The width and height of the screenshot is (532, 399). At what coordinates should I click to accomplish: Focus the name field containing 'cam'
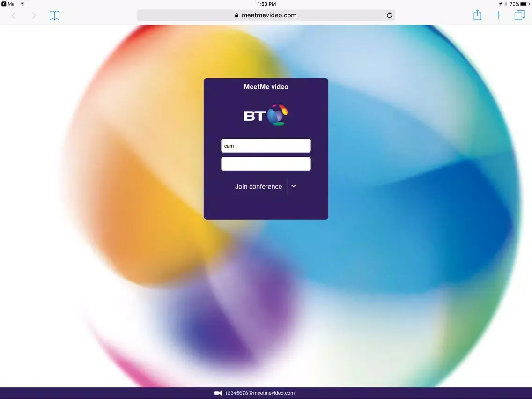click(x=266, y=146)
